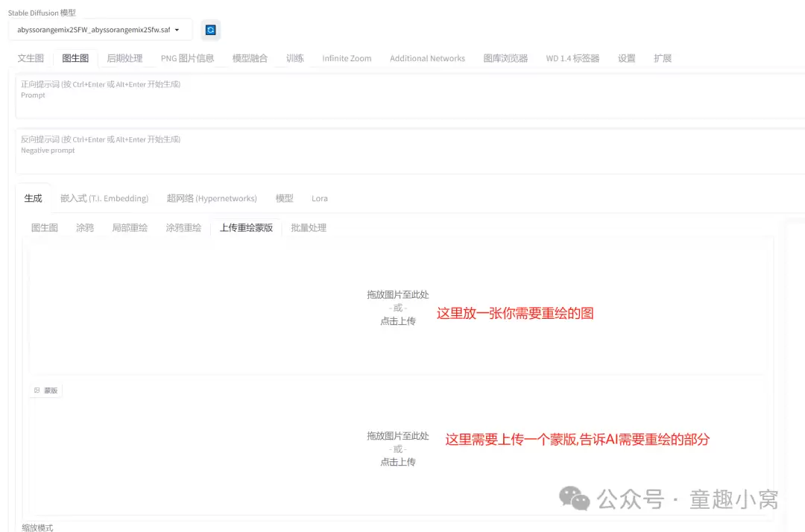Open the 图库浏览器 tab
Image resolution: width=805 pixels, height=532 pixels.
(x=505, y=58)
